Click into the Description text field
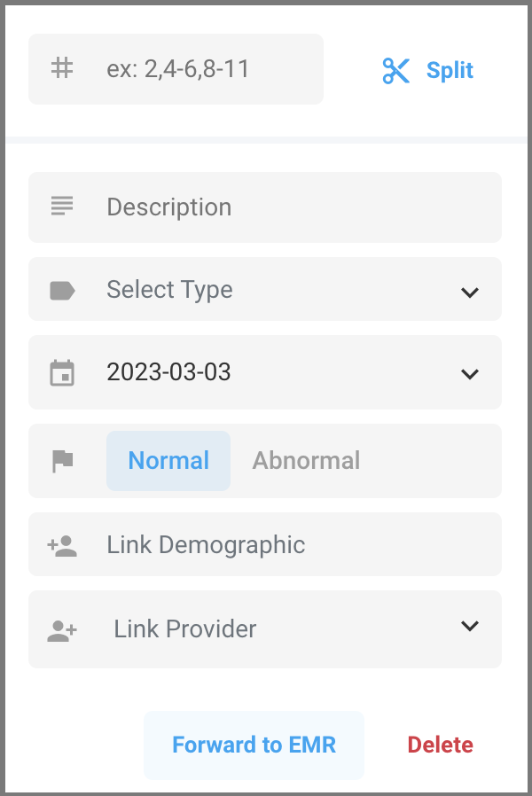The width and height of the screenshot is (532, 796). [x=293, y=207]
